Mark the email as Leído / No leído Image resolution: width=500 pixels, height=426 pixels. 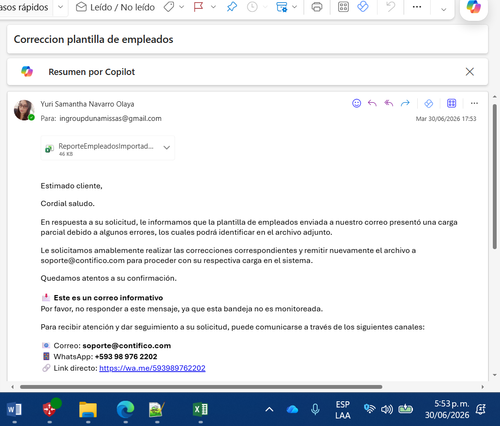tap(115, 7)
